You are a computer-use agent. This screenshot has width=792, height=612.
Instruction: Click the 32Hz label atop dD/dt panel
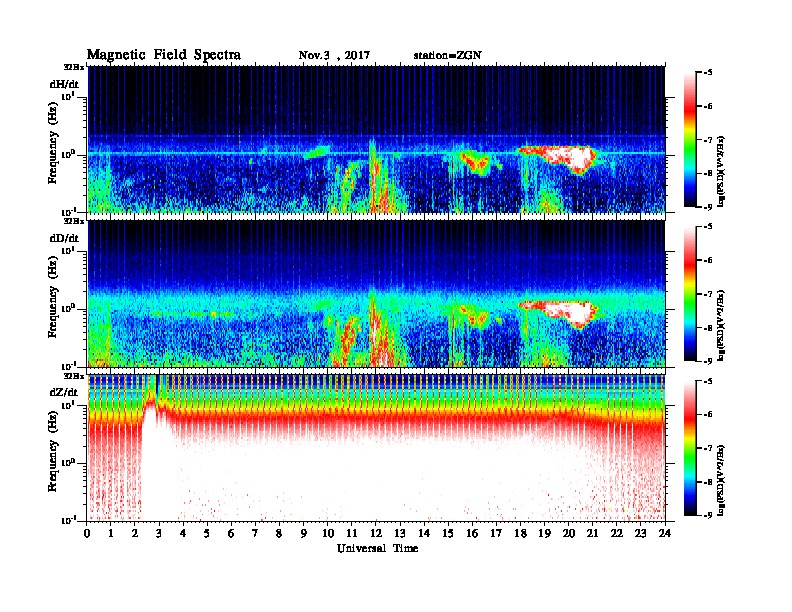[73, 221]
